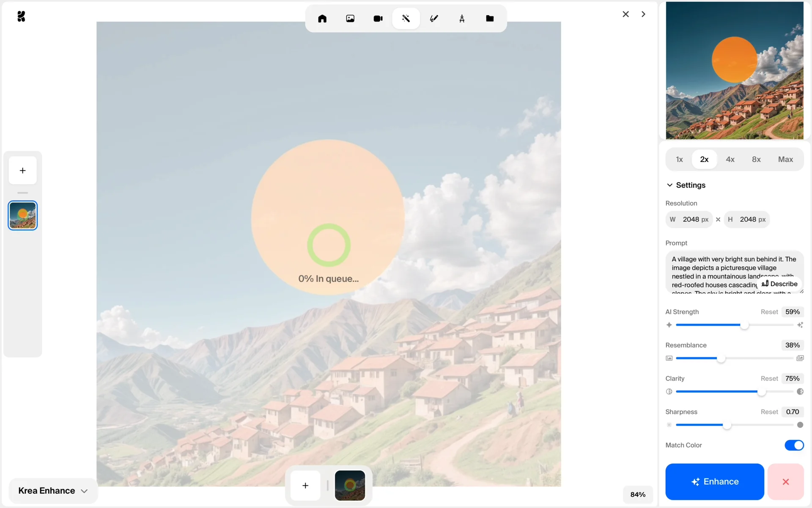Click the Krea logo icon
812x508 pixels.
point(21,17)
